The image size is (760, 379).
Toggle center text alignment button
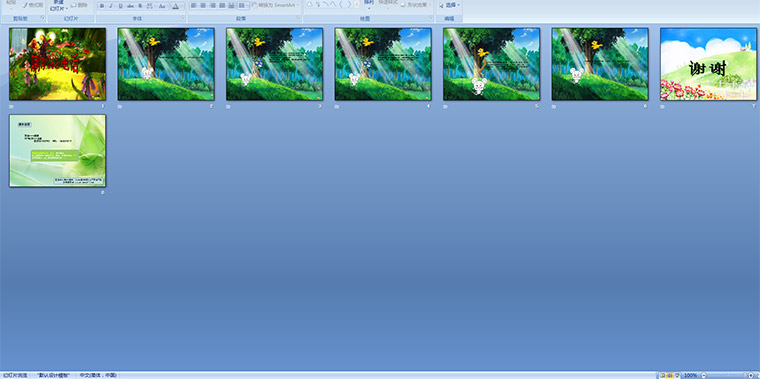pos(203,5)
